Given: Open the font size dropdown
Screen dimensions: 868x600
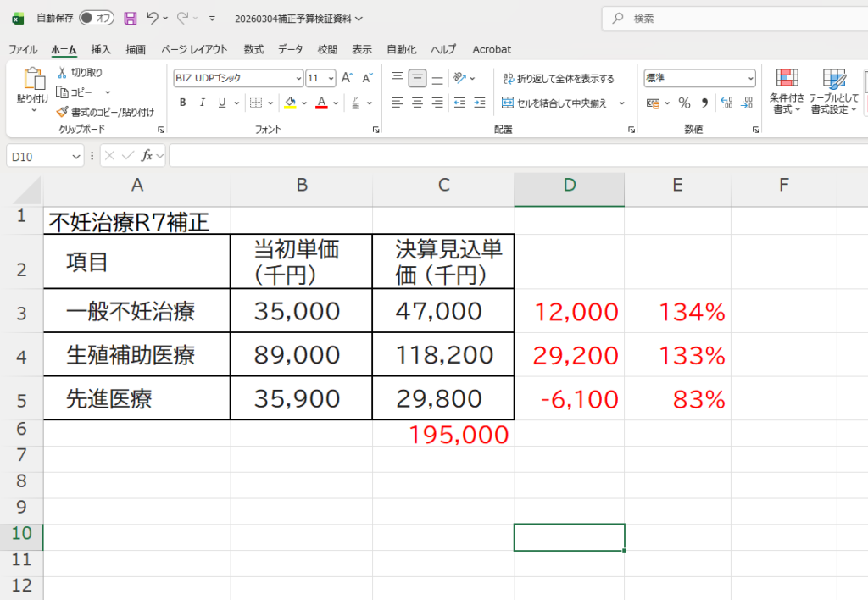Looking at the screenshot, I should click(331, 78).
